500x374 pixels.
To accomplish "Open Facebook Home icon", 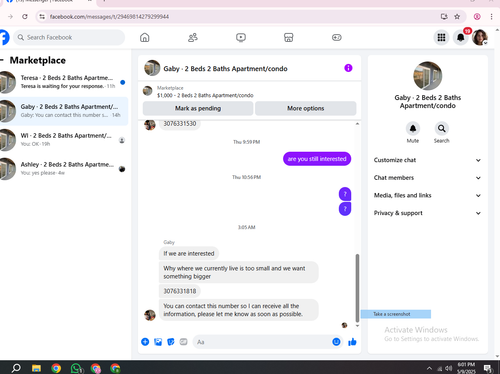I will click(144, 37).
